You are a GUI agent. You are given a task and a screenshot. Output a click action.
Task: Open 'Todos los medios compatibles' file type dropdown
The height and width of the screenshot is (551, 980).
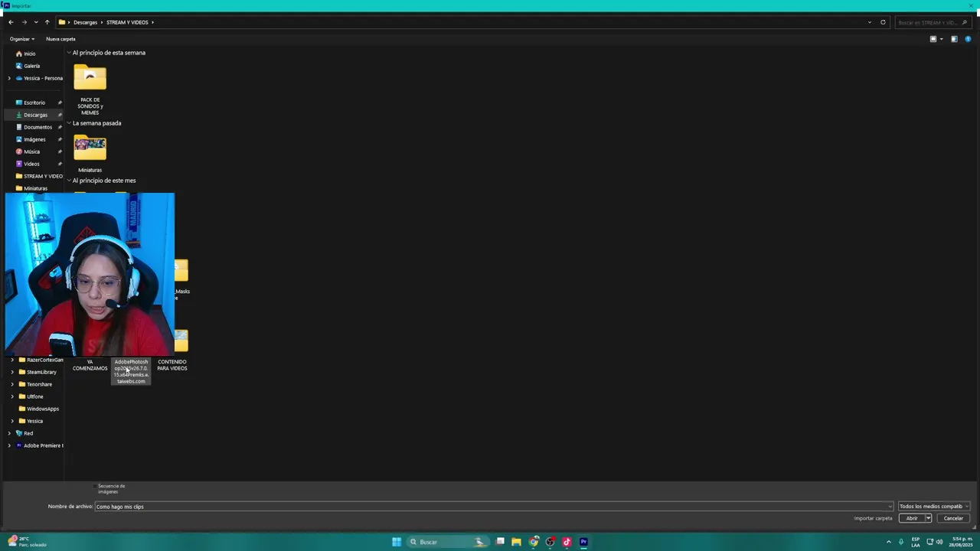933,507
